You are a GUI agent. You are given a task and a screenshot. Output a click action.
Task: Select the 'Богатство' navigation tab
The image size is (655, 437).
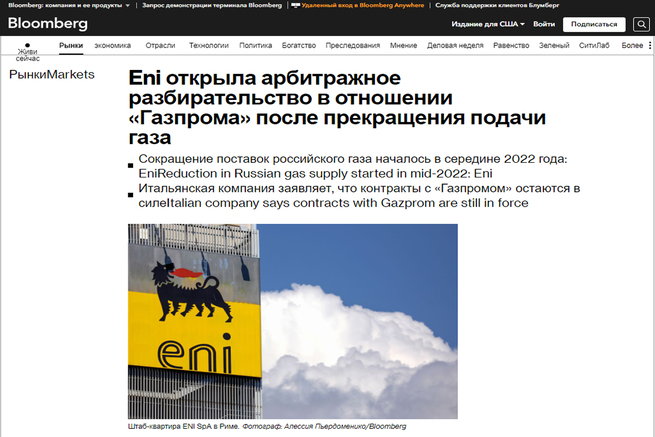(299, 46)
